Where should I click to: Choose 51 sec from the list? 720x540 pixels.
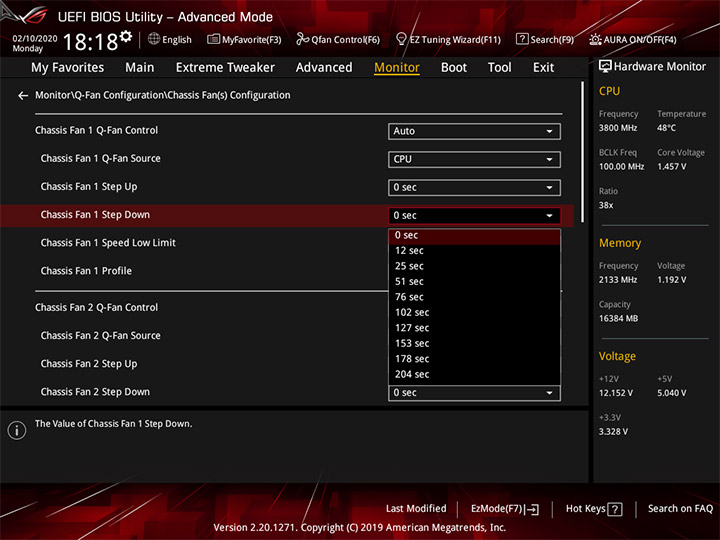point(474,281)
